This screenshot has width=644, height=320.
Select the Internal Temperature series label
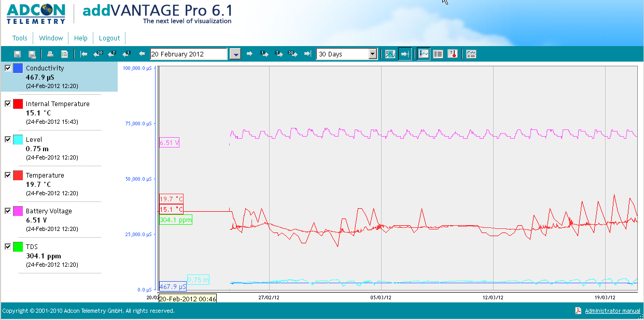[x=58, y=104]
